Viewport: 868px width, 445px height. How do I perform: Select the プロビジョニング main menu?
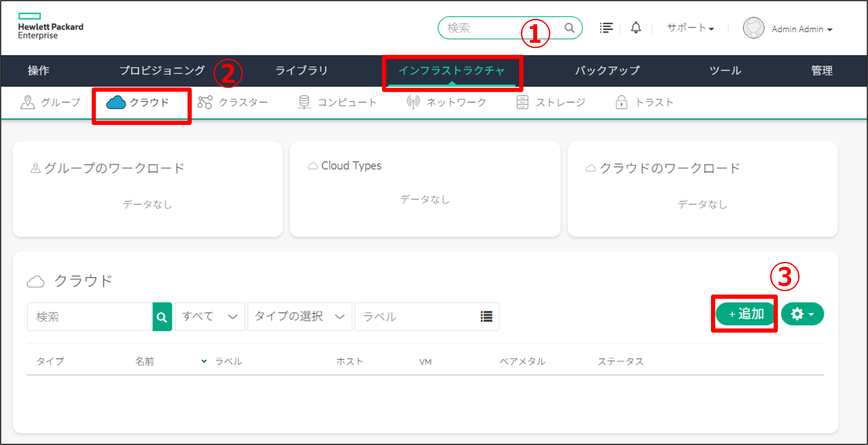[x=162, y=70]
